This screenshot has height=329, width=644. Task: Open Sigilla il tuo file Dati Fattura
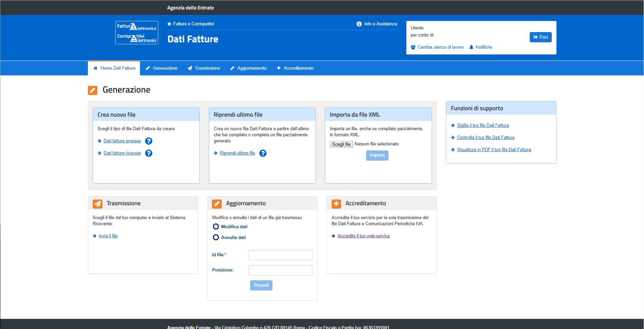(482, 125)
